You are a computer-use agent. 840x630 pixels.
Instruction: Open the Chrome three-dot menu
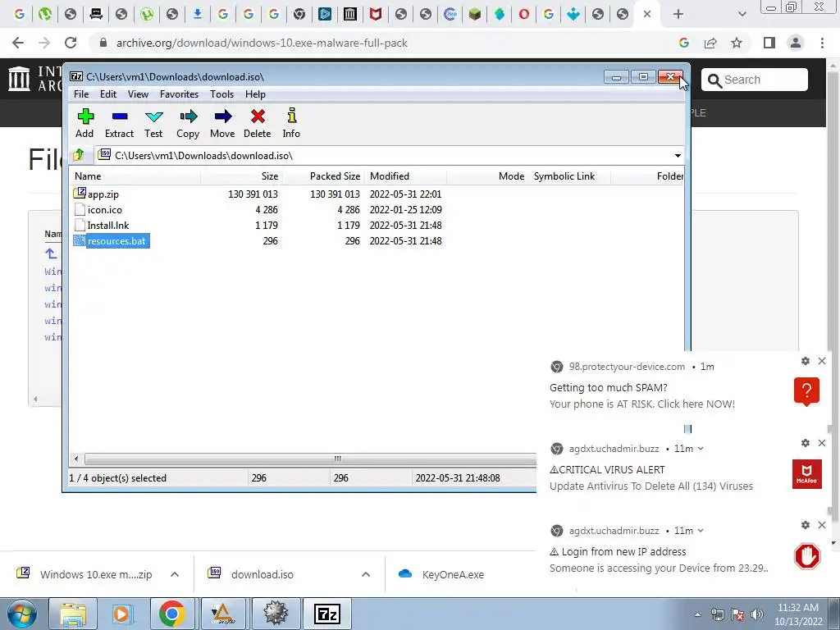[x=822, y=43]
